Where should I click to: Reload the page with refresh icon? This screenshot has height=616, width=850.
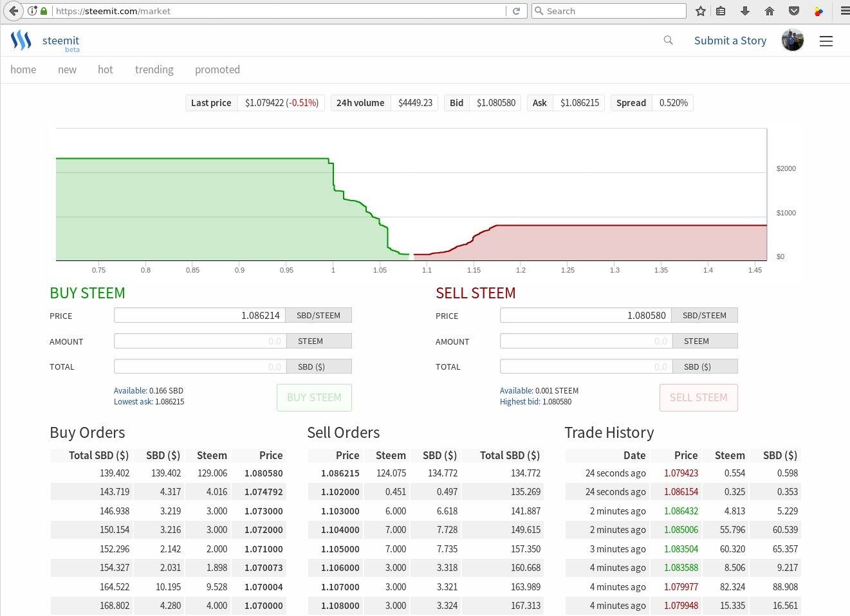pyautogui.click(x=516, y=11)
